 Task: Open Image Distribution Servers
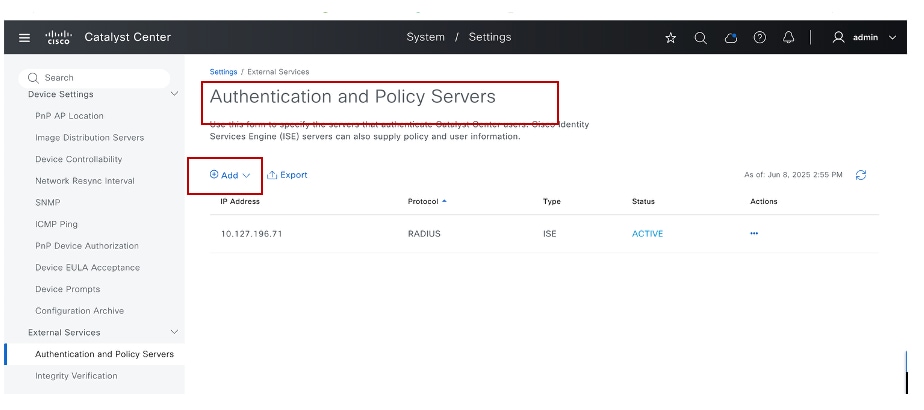tap(90, 137)
